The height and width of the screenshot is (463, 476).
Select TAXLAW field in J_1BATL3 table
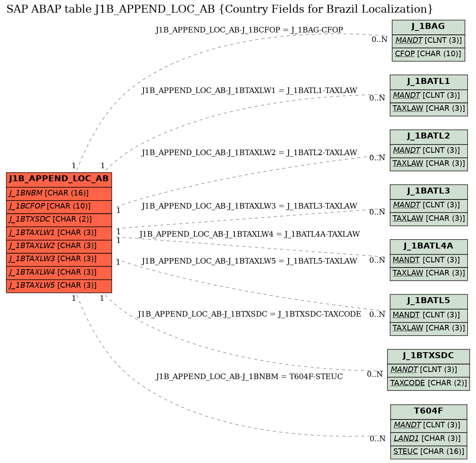(429, 219)
